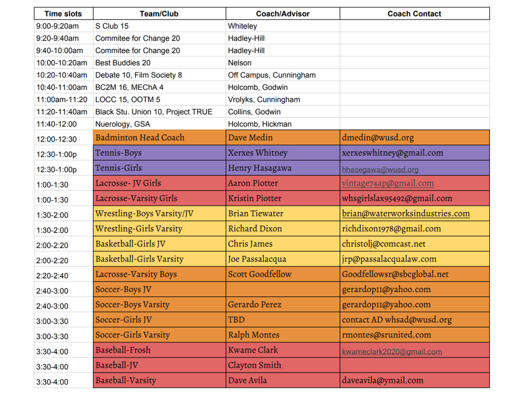Viewport: 532px width, 398px height.
Task: Select the Coach/Advisor column header
Action: click(283, 13)
